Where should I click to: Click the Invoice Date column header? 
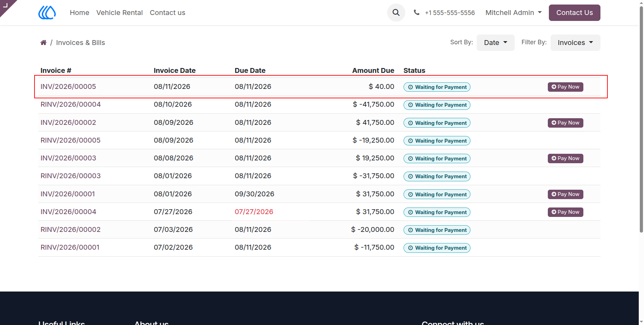coord(175,70)
